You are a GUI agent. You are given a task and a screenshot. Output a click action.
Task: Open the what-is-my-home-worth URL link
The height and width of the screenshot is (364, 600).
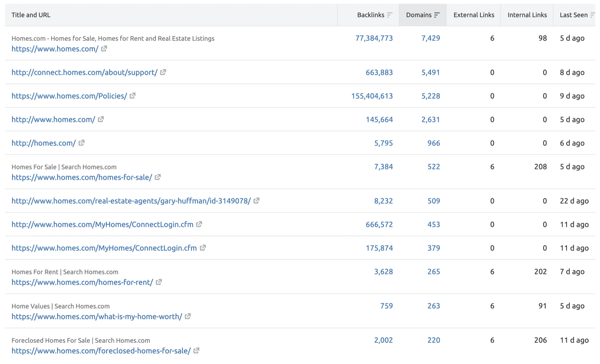[x=97, y=316]
